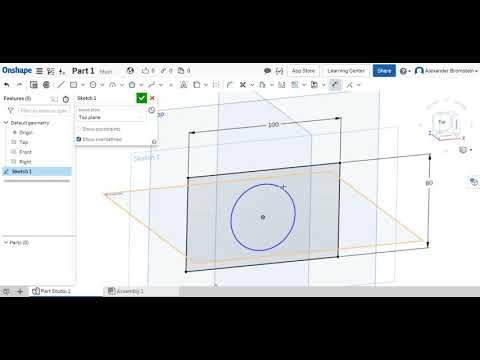Open the Rectangle tool dropdown arrow
480x360 pixels.
tap(83, 85)
